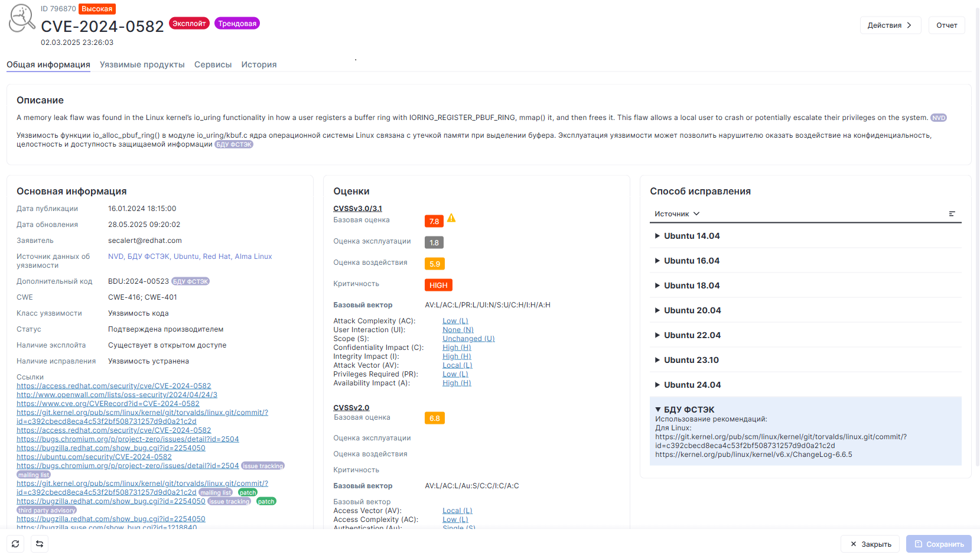The height and width of the screenshot is (558, 980).
Task: Click the None (N) user interaction link
Action: click(x=458, y=330)
